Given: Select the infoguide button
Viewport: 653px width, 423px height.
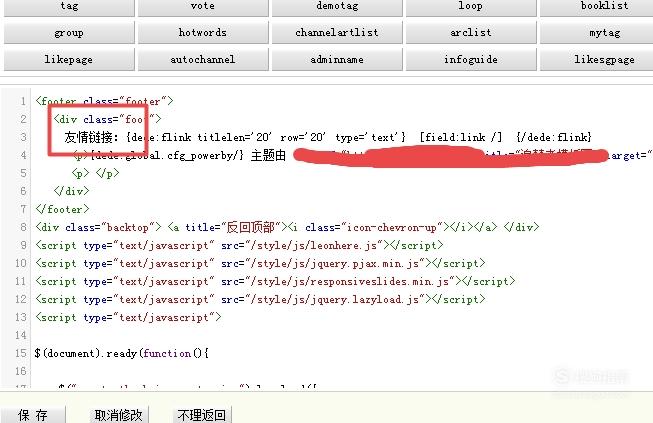Looking at the screenshot, I should click(x=471, y=60).
